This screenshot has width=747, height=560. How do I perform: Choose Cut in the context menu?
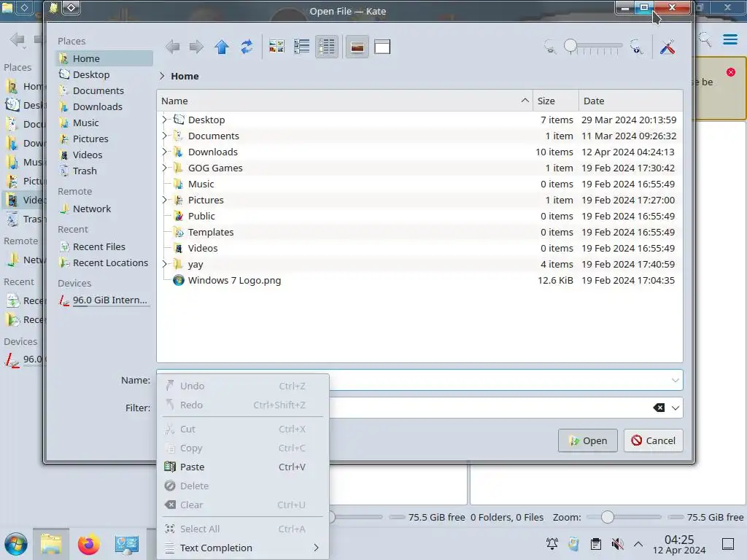tap(242, 429)
